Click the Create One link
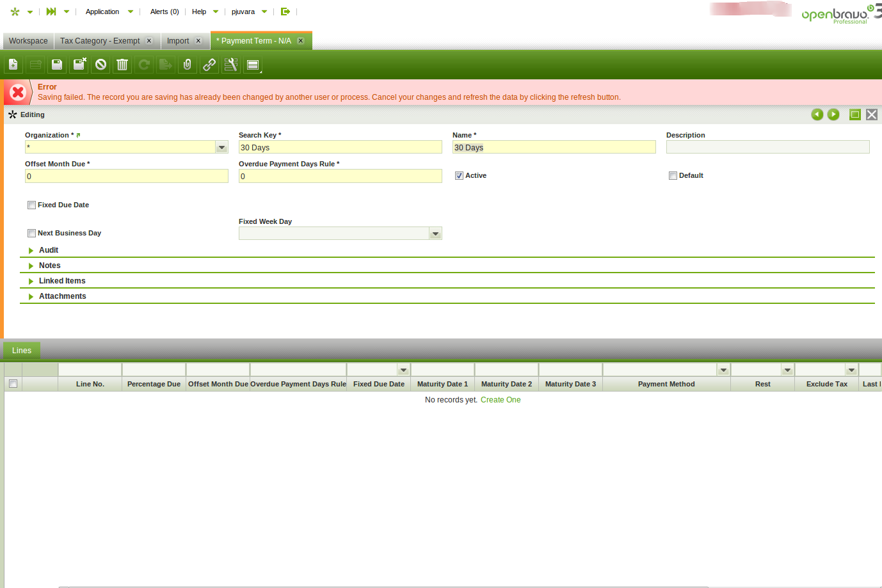Viewport: 882px width, 588px height. click(x=501, y=400)
